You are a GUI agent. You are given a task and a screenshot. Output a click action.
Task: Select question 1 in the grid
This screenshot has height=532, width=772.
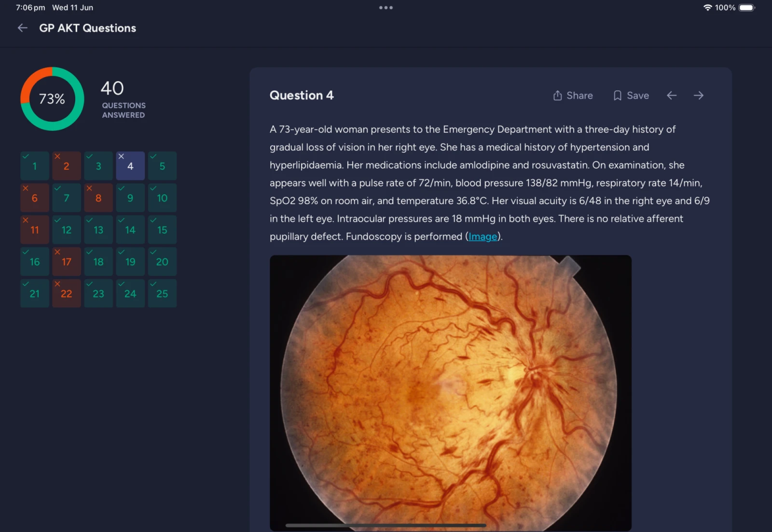click(x=35, y=166)
